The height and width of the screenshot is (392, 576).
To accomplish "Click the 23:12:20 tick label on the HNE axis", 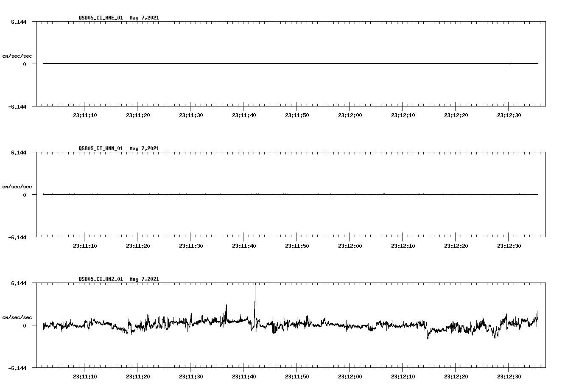I will 455,115.
